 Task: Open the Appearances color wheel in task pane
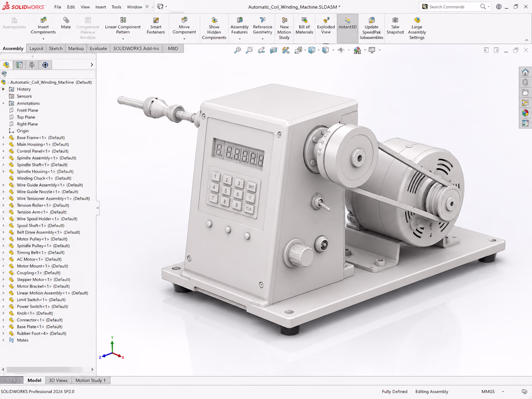(525, 113)
